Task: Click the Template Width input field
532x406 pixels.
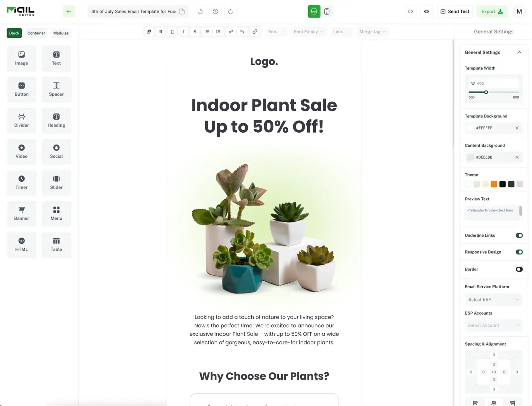Action: pos(494,83)
